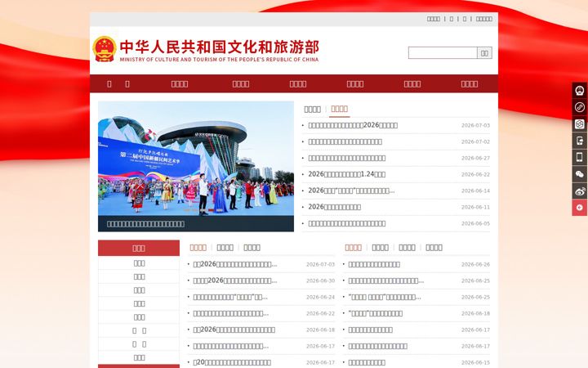Click the last item in the dark red navigation bar
The width and height of the screenshot is (588, 368).
pyautogui.click(x=469, y=84)
